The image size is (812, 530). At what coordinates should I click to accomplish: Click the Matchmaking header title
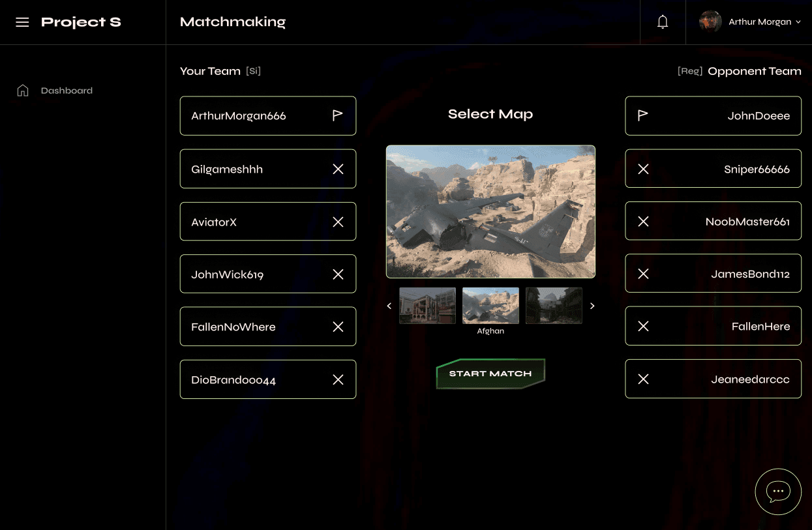point(233,22)
